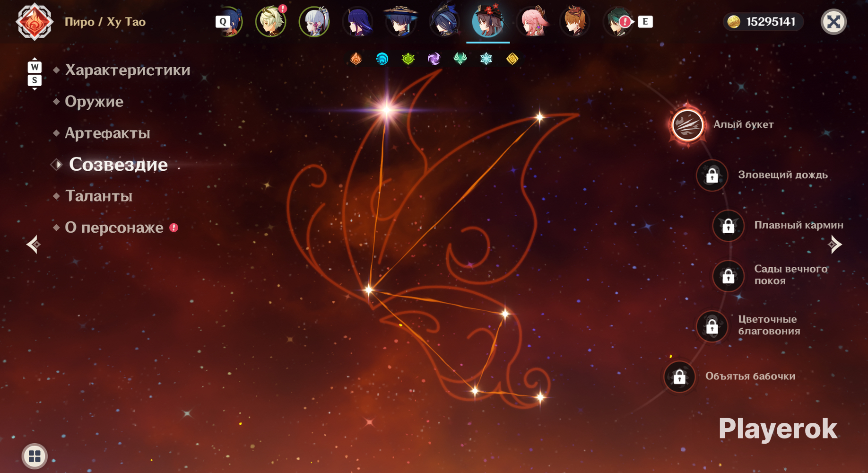Screen dimensions: 868x473
Task: Click the Алый букет label
Action: [x=744, y=124]
